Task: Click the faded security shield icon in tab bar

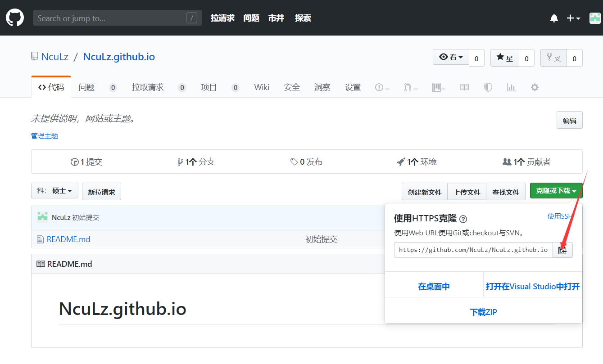Action: (x=488, y=87)
